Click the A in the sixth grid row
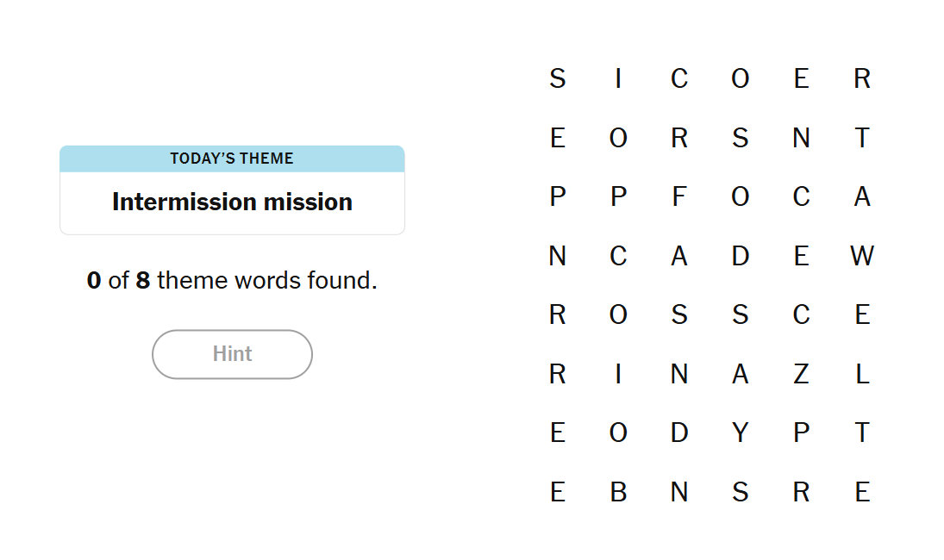The image size is (944, 560). (740, 374)
